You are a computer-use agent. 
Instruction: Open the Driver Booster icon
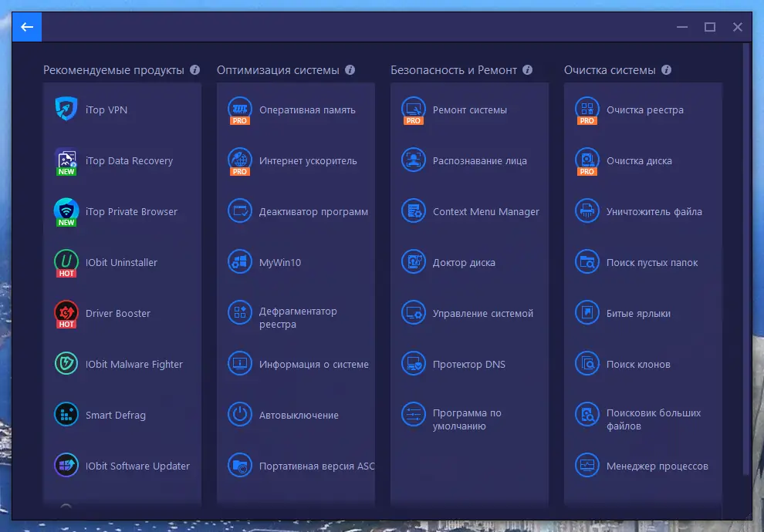pos(66,314)
